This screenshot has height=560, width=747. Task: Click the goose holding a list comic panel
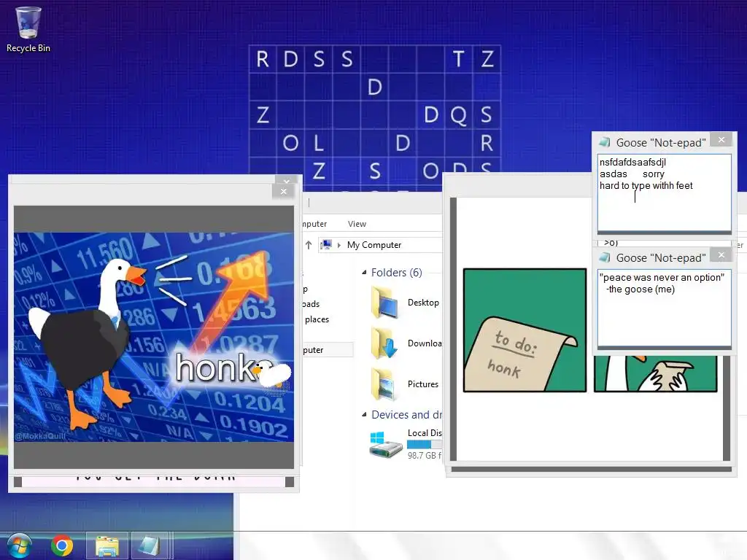tap(656, 374)
